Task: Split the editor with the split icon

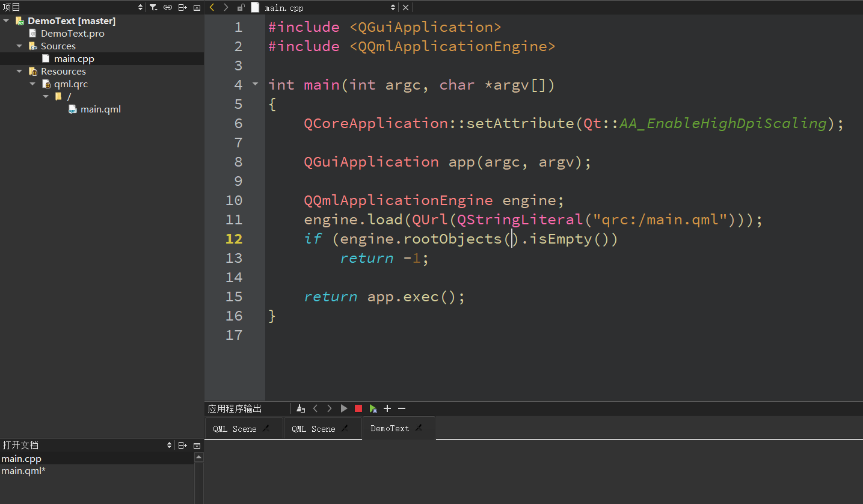Action: pos(182,7)
